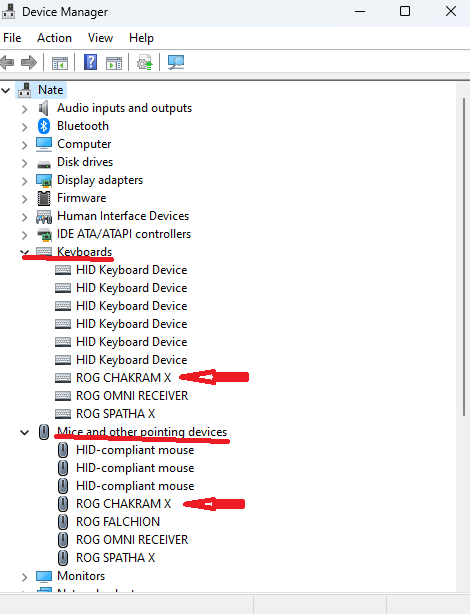This screenshot has height=614, width=470.
Task: Click the Mice and other pointing devices icon
Action: [x=44, y=432]
